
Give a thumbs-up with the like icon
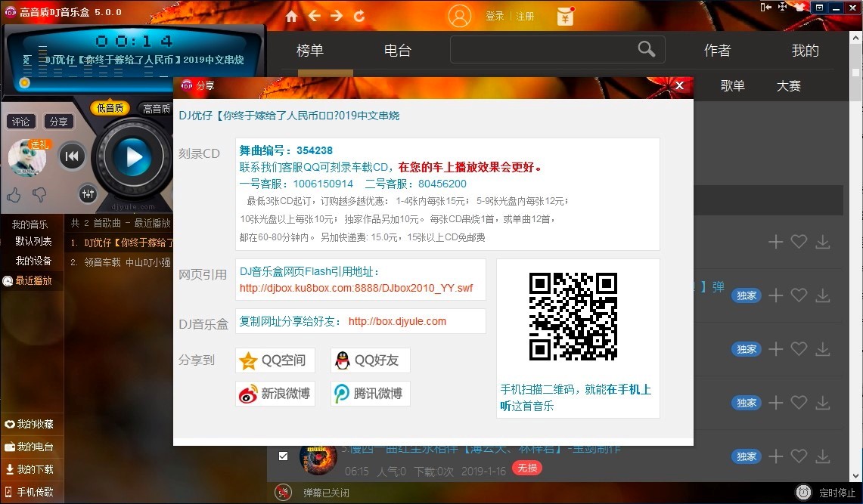click(x=14, y=194)
